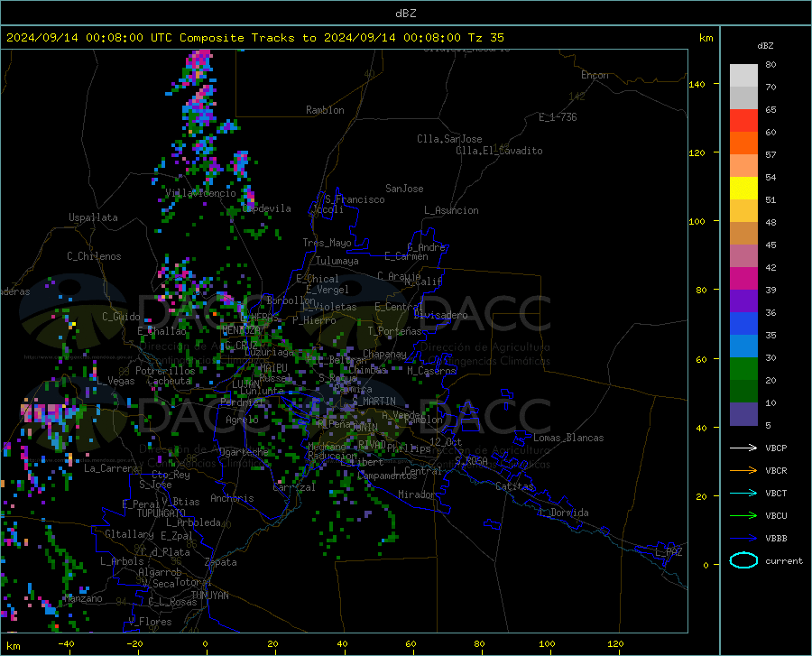Screen dimensions: 812x656
Task: Click the 'Manzano' map label
Action: click(x=83, y=598)
